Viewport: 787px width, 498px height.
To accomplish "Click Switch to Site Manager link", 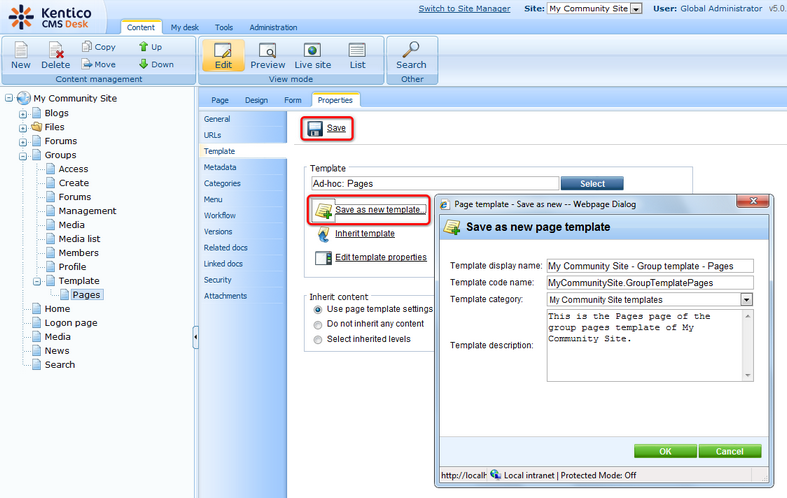I will 464,9.
